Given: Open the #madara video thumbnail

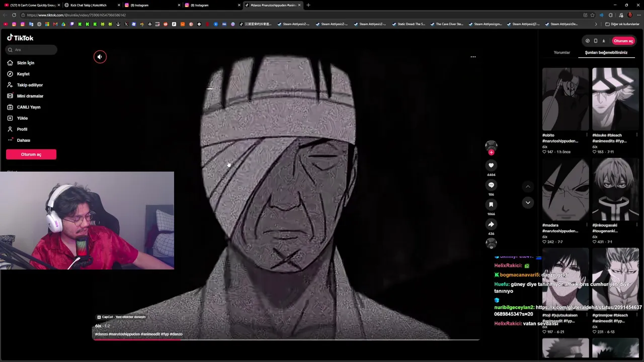Looking at the screenshot, I should (x=566, y=190).
